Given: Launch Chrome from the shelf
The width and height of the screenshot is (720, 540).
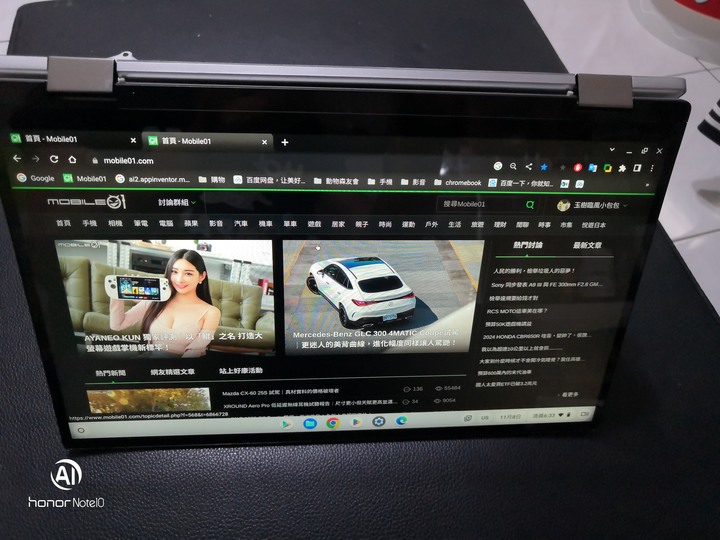Looking at the screenshot, I should tap(333, 422).
